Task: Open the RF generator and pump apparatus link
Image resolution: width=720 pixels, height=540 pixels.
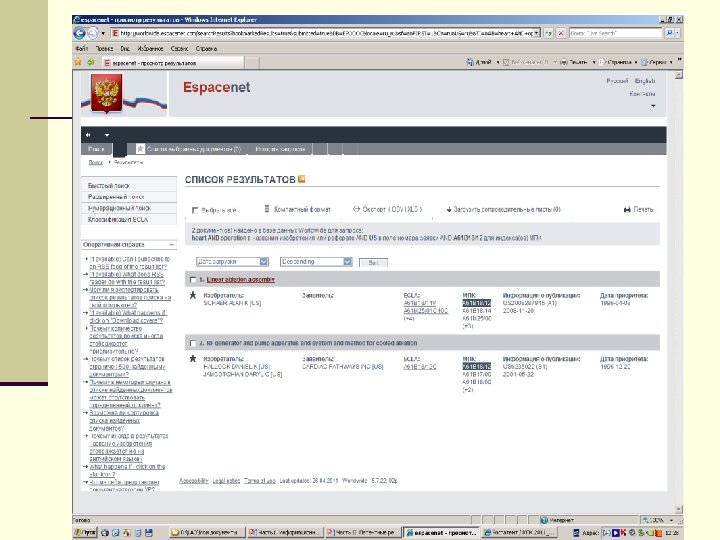Action: pyautogui.click(x=312, y=343)
